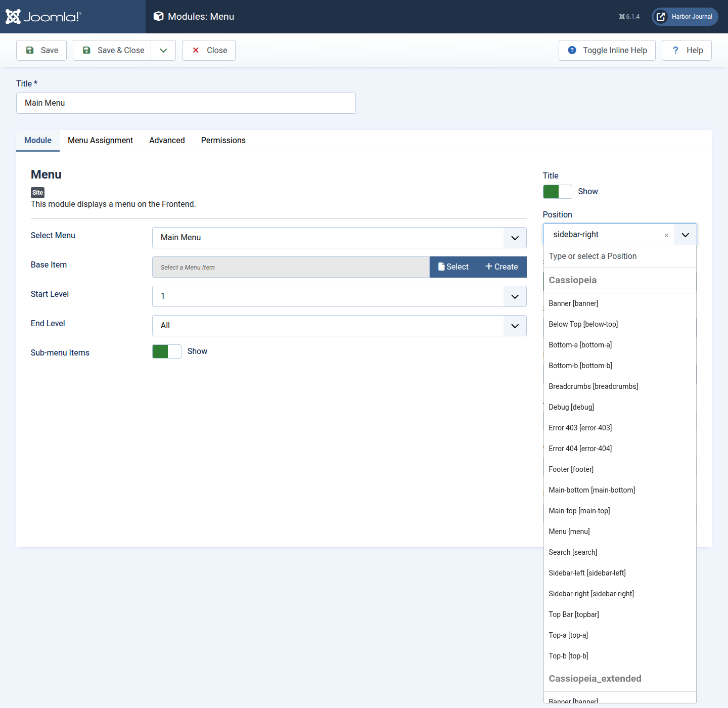
Task: Click the Joomla logo
Action: point(43,17)
